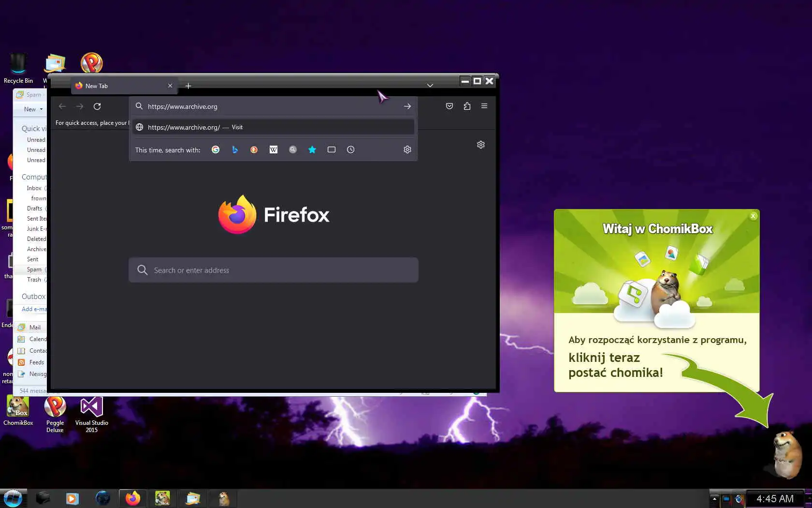Open the Spam folder in the mail window
The image size is (812, 508).
(x=34, y=269)
